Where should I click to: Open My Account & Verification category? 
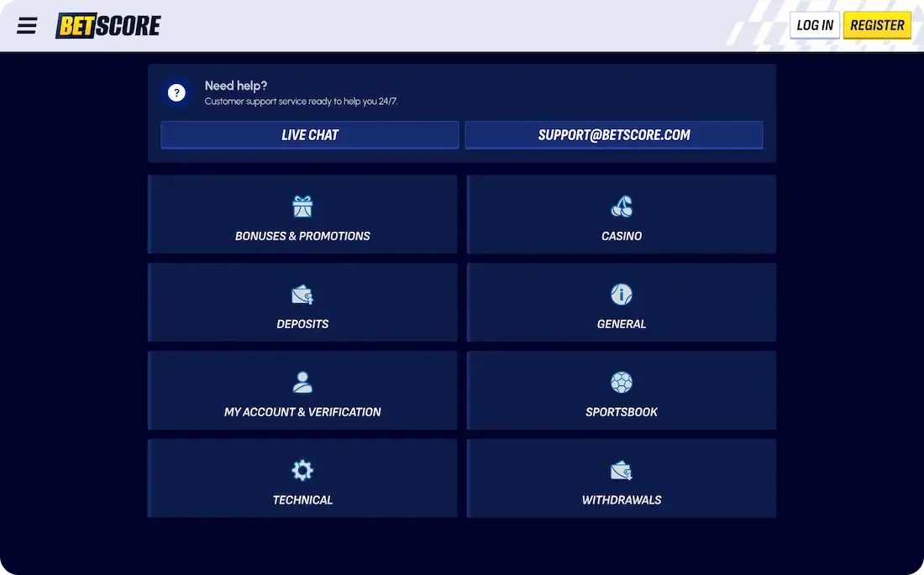click(302, 390)
